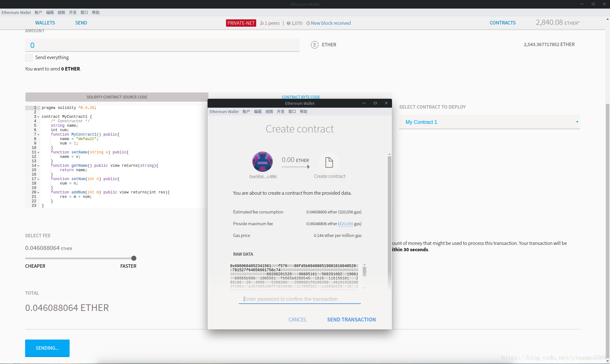
Task: Click FASTER label under fee slider
Action: tap(128, 266)
